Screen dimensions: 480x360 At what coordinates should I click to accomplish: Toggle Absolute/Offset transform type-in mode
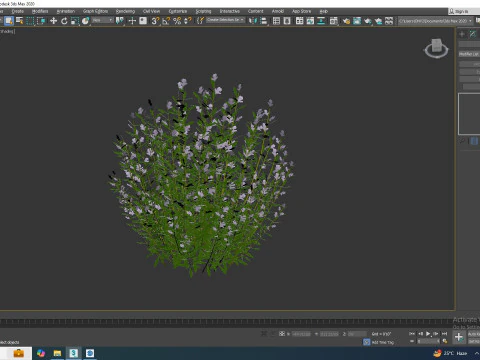coord(282,333)
